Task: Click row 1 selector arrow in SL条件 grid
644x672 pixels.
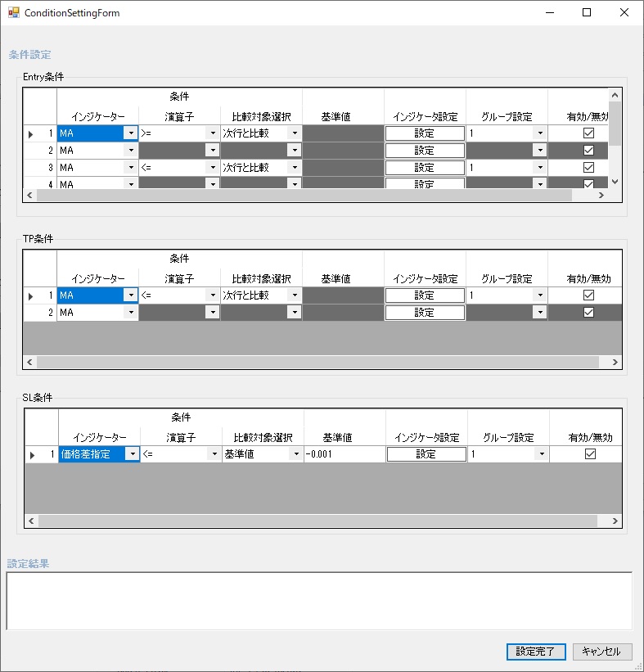Action: (33, 454)
